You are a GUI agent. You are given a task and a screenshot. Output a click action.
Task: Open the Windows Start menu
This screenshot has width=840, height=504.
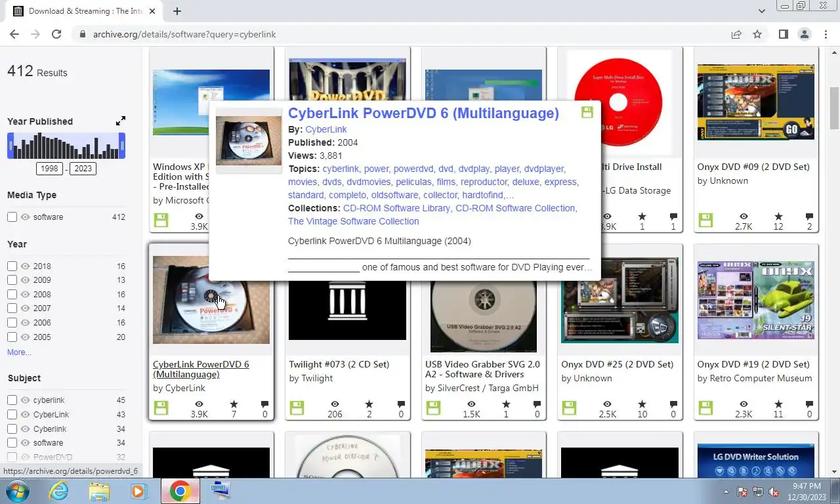pos(16,491)
